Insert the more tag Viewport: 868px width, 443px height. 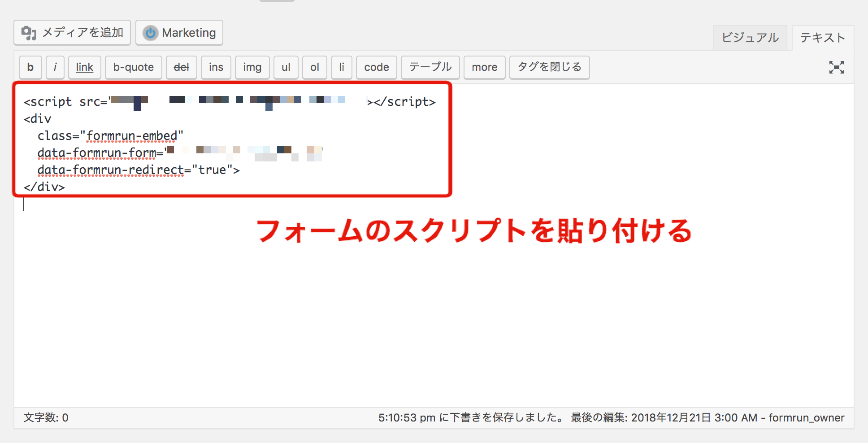point(485,67)
